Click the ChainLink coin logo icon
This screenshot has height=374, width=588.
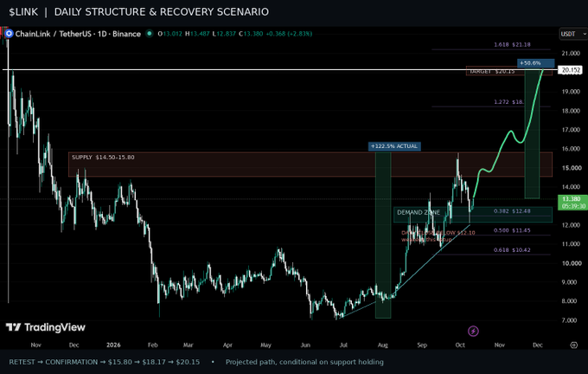tap(9, 34)
